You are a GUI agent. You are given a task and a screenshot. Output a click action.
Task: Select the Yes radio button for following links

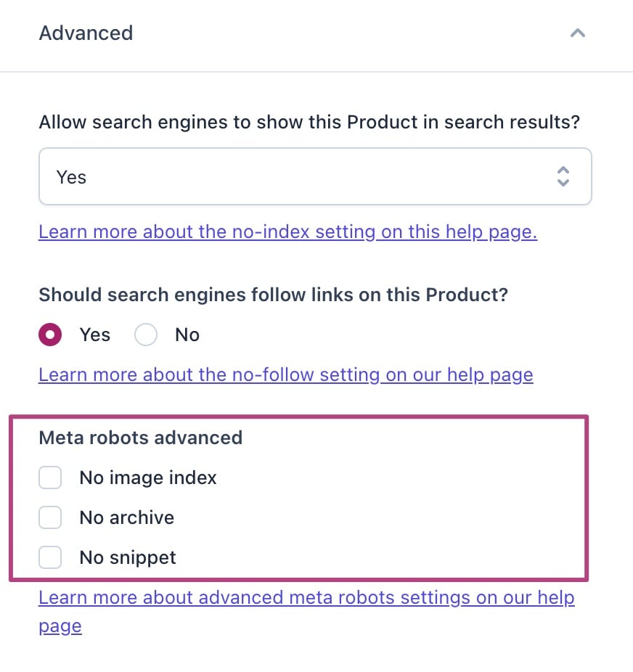pyautogui.click(x=49, y=335)
